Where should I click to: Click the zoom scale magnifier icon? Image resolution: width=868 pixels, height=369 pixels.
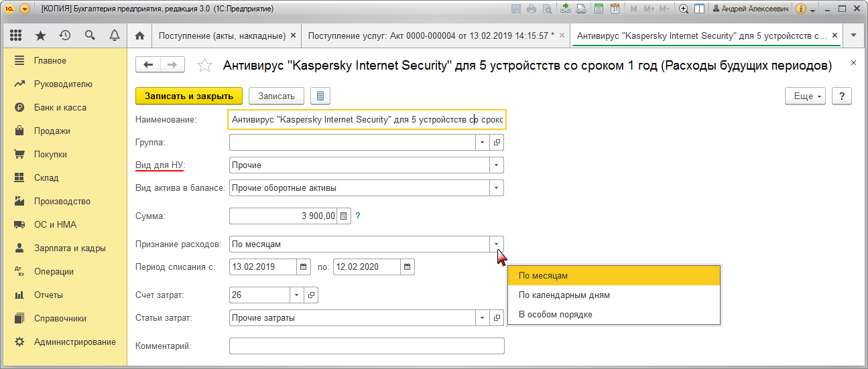(684, 9)
